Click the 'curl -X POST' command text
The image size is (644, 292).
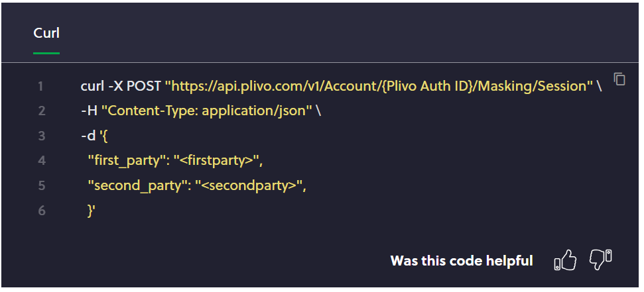tap(121, 86)
